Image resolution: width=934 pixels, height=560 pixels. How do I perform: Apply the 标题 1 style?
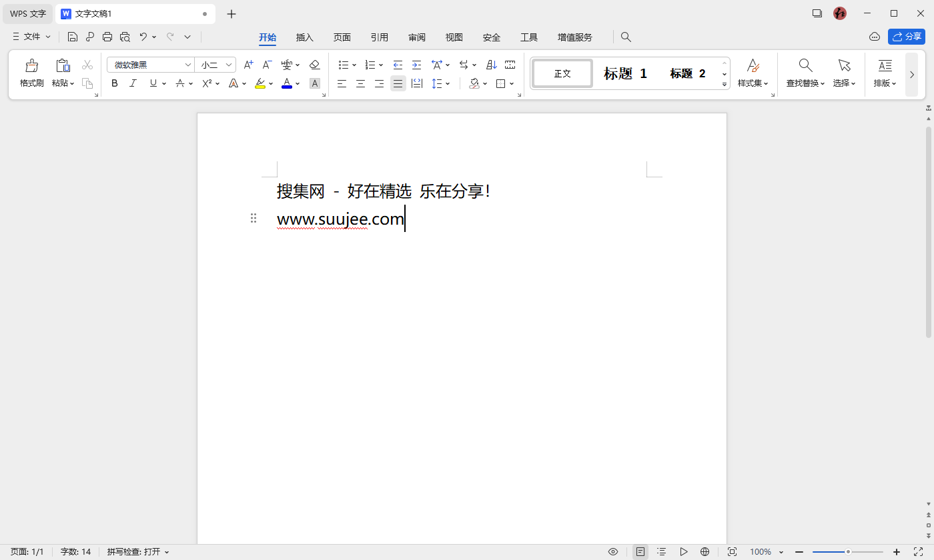click(x=626, y=73)
